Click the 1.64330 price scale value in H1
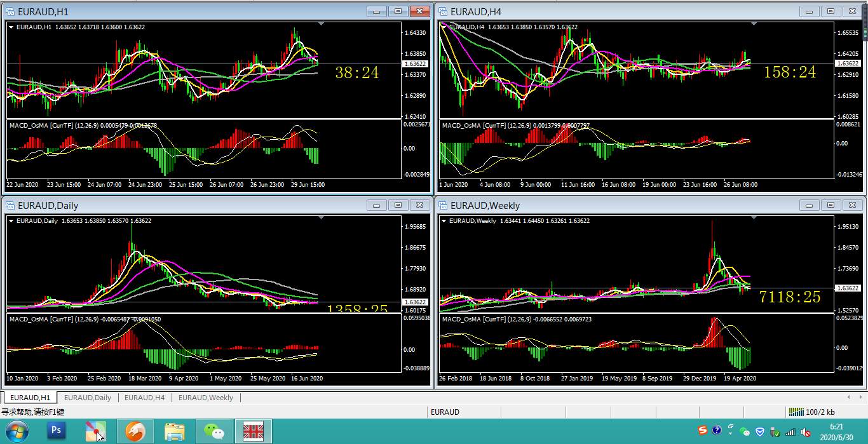Viewport: 868px width, 444px height. pyautogui.click(x=415, y=33)
